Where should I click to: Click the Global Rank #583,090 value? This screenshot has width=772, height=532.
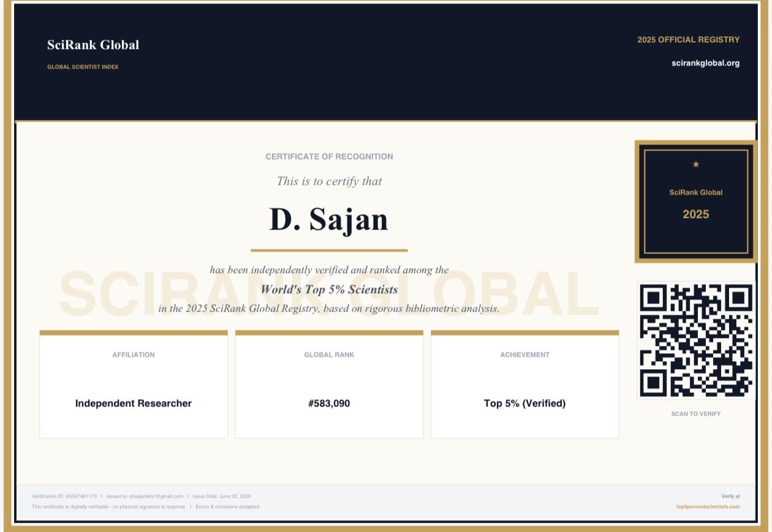tap(329, 403)
